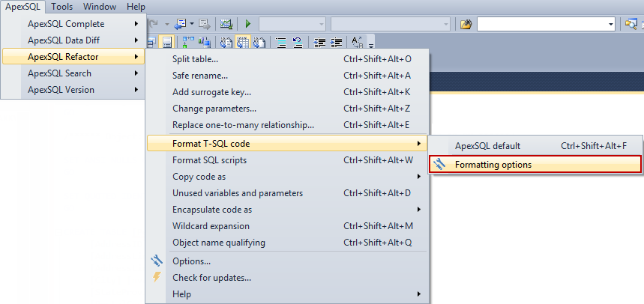Image resolution: width=644 pixels, height=304 pixels.
Task: Choose Split table... from the menu
Action: tap(286, 59)
